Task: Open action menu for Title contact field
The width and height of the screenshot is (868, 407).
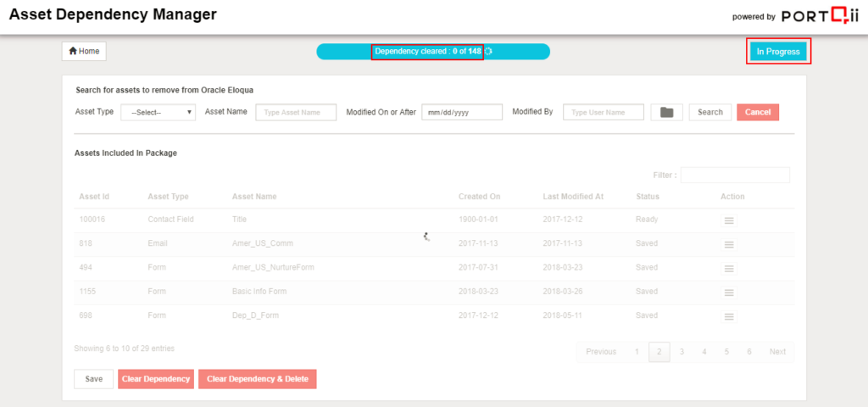Action: (x=728, y=220)
